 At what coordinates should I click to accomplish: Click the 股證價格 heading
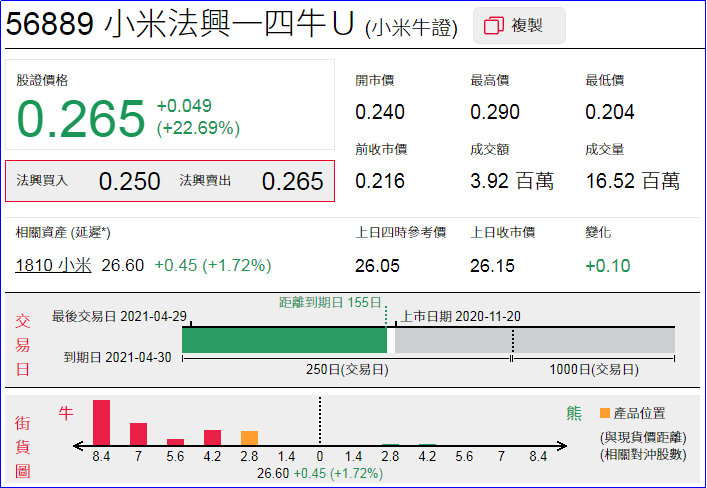coord(42,80)
